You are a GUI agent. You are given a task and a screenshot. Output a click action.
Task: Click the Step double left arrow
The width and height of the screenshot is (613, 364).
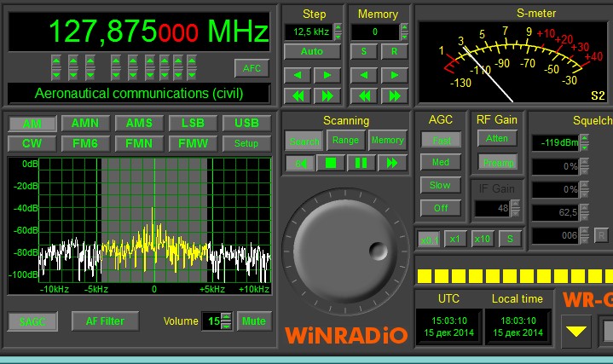(298, 95)
